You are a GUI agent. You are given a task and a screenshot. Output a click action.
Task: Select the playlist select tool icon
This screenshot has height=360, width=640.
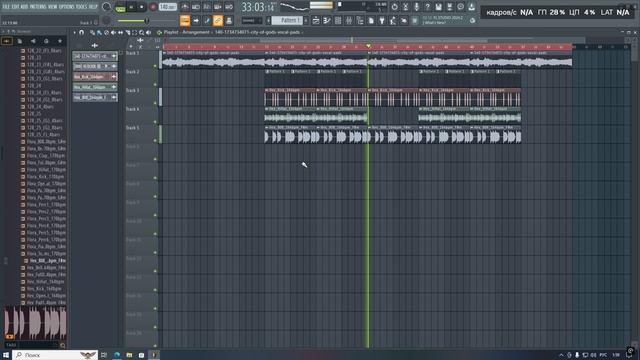[135, 32]
